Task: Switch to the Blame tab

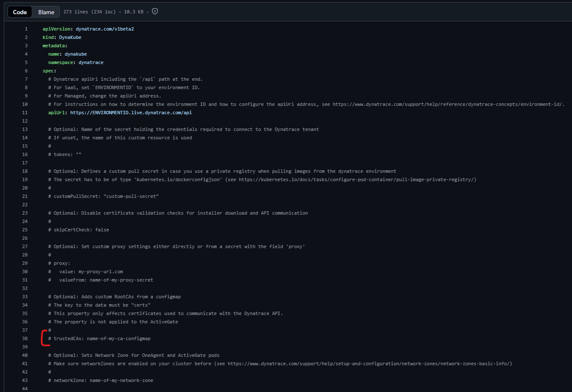Action: pyautogui.click(x=46, y=12)
